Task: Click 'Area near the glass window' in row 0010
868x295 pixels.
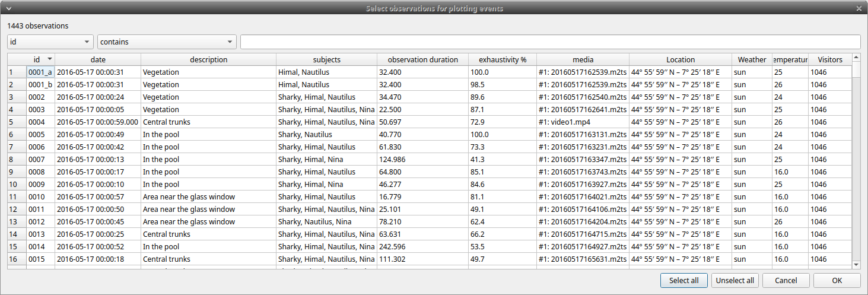Action: point(208,196)
